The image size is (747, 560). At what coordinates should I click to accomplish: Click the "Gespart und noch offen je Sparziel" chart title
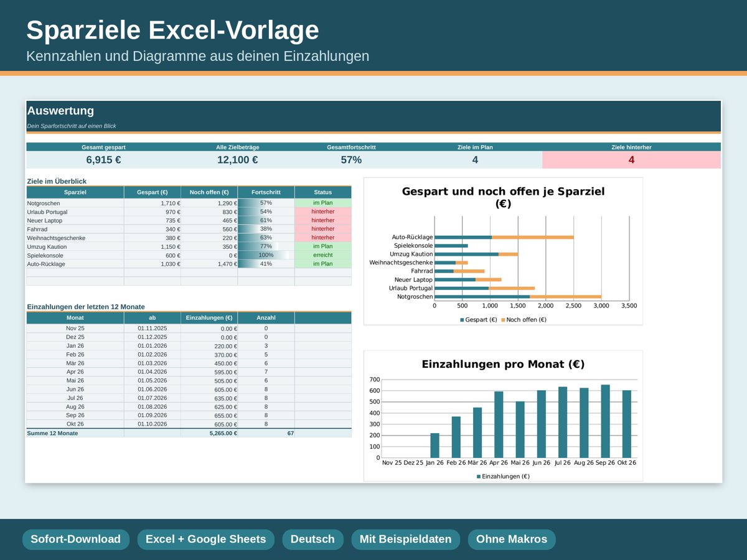tap(503, 197)
